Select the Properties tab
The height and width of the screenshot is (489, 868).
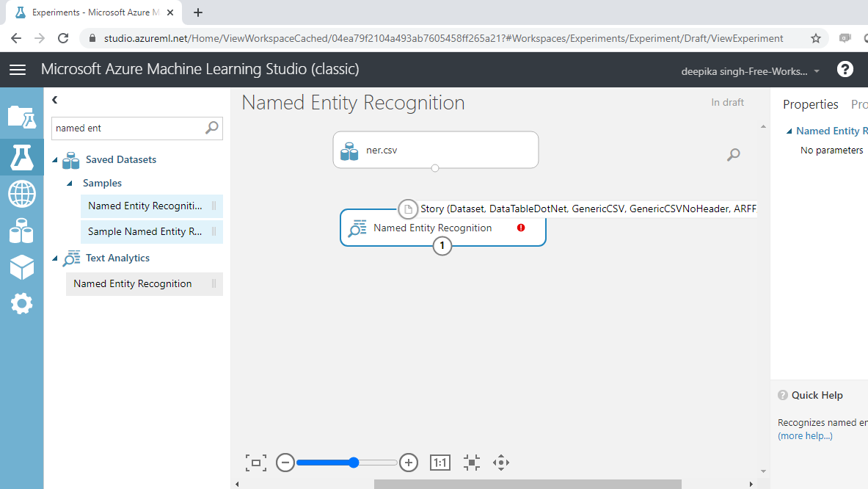coord(811,104)
